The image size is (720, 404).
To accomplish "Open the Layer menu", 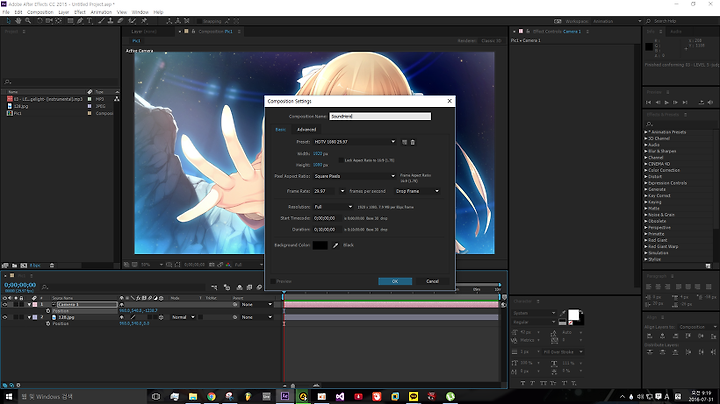I will point(63,12).
